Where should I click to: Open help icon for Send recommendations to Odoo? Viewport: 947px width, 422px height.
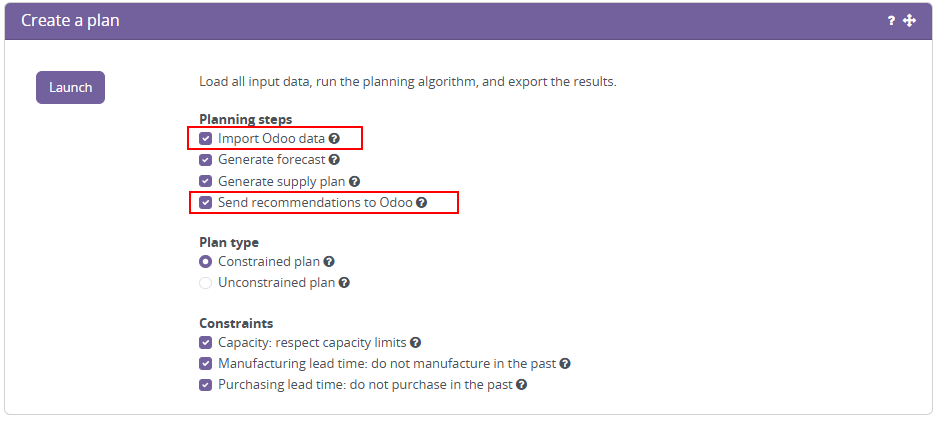click(x=421, y=202)
